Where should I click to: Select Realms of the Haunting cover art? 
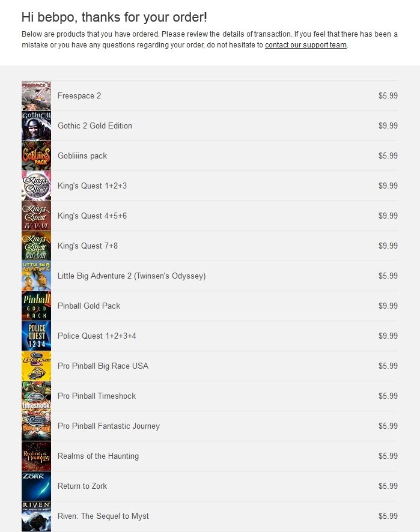tap(36, 456)
